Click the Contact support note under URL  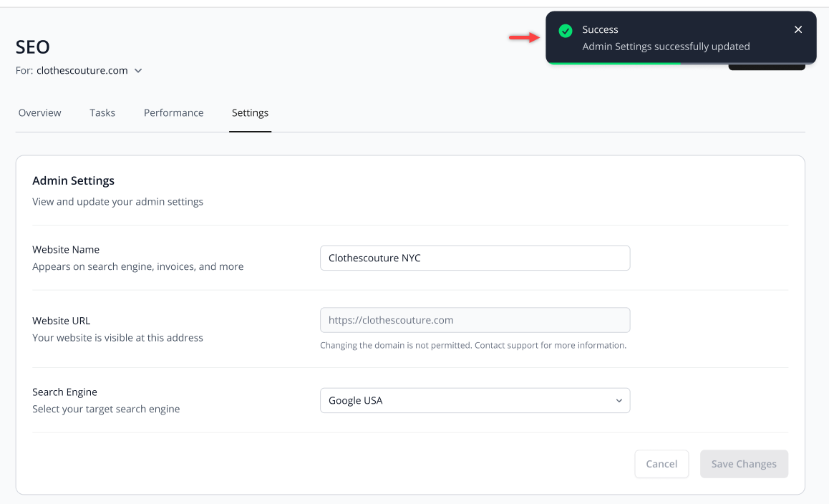coord(472,345)
